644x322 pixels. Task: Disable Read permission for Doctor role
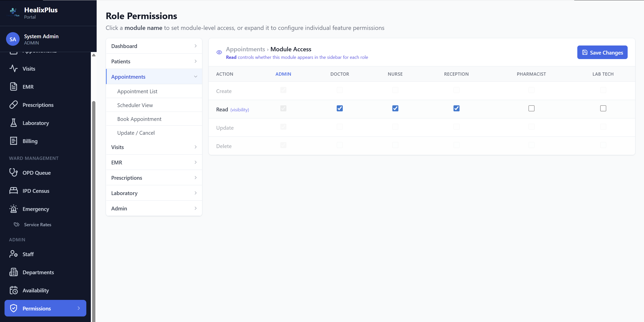[x=339, y=108]
